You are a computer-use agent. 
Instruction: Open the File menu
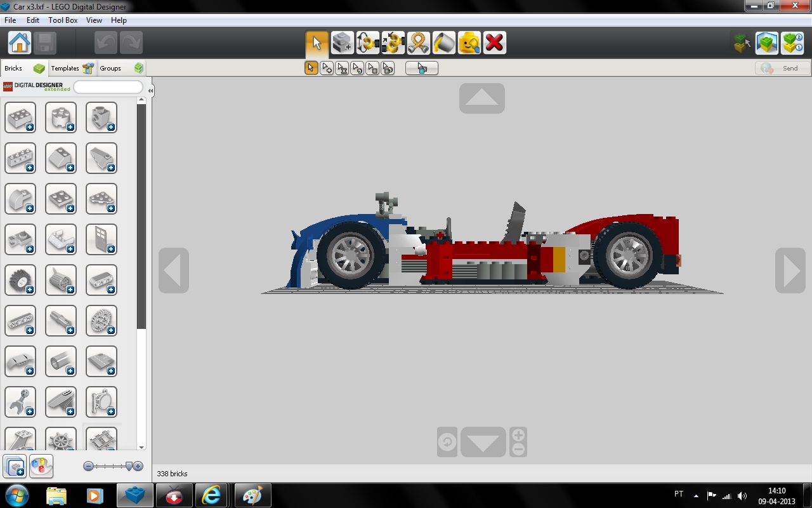tap(10, 20)
